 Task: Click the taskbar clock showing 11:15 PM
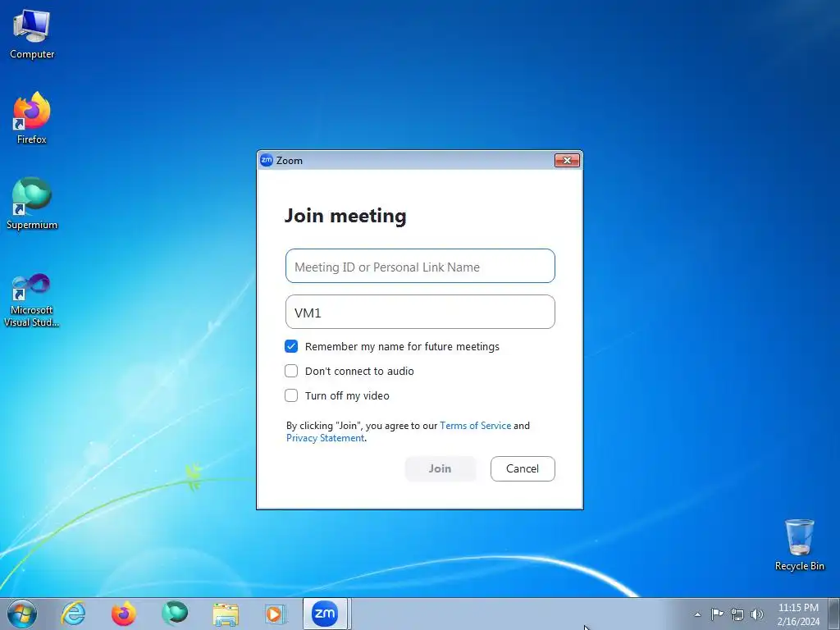pos(798,614)
